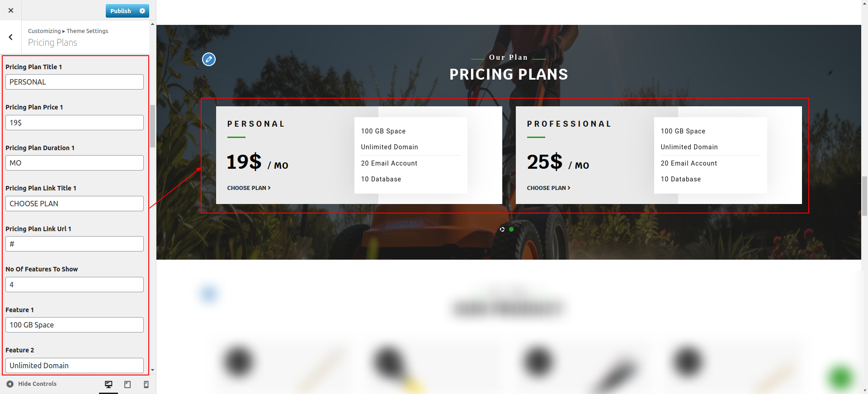Switch to desktop preview device icon
868x394 pixels.
point(108,385)
